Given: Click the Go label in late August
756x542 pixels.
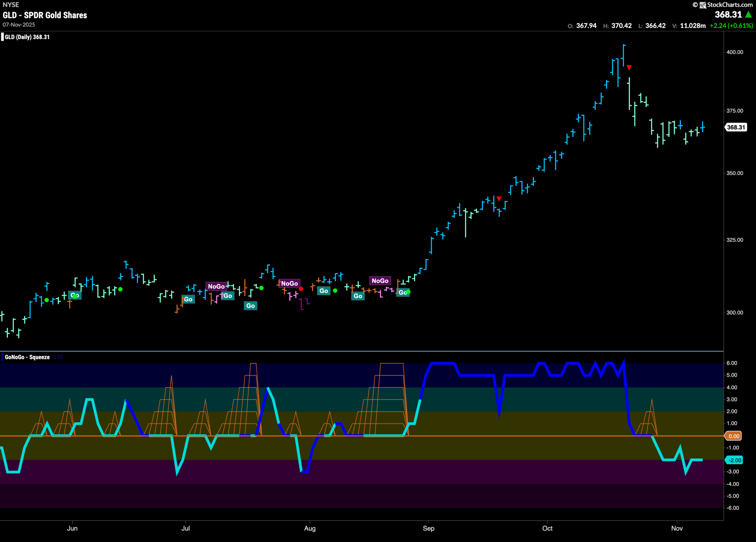Looking at the screenshot, I should pos(403,292).
